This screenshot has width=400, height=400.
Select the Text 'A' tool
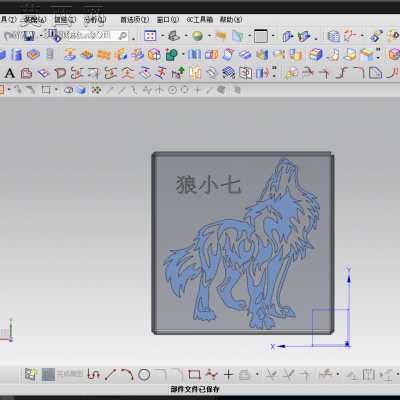10,73
